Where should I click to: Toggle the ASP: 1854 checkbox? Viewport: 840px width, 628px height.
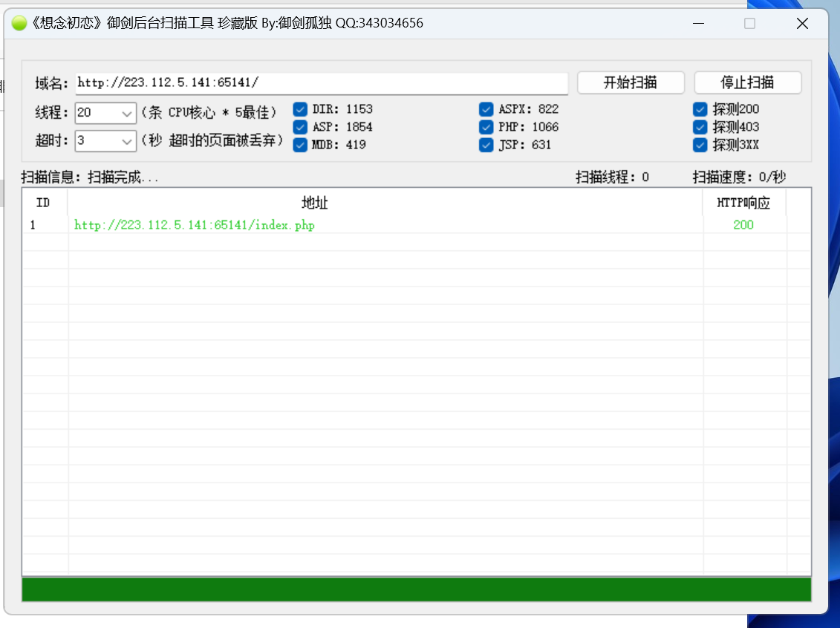point(299,127)
